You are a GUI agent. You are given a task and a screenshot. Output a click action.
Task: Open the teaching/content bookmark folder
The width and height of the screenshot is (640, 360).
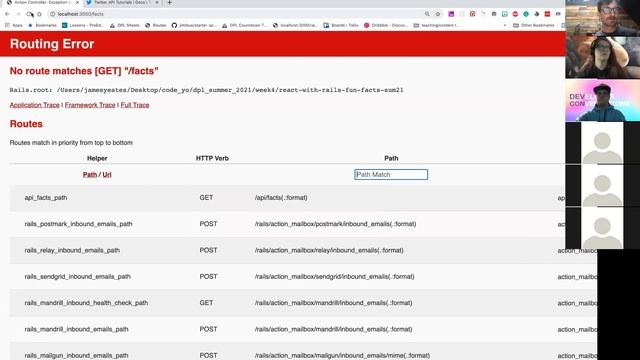tap(436, 25)
